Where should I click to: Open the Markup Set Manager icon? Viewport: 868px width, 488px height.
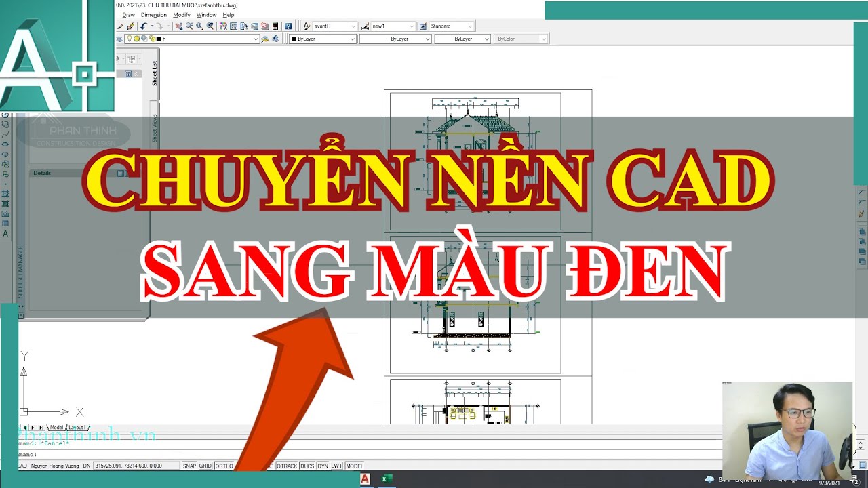coord(264,26)
